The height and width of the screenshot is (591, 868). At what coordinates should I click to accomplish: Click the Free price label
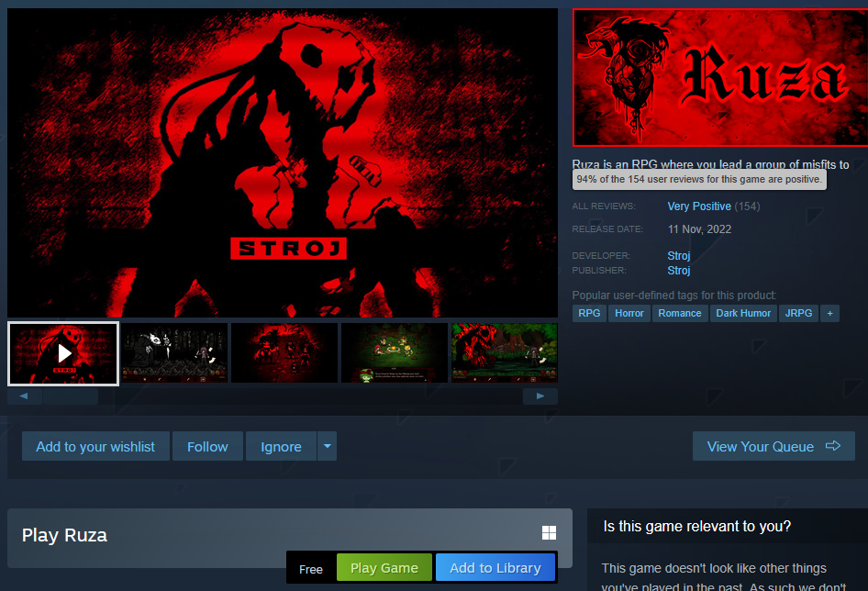(310, 569)
